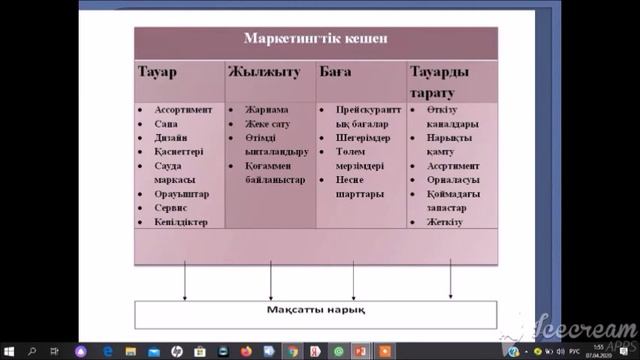The image size is (640, 360).
Task: Launch Firefox from the taskbar
Action: click(x=246, y=351)
